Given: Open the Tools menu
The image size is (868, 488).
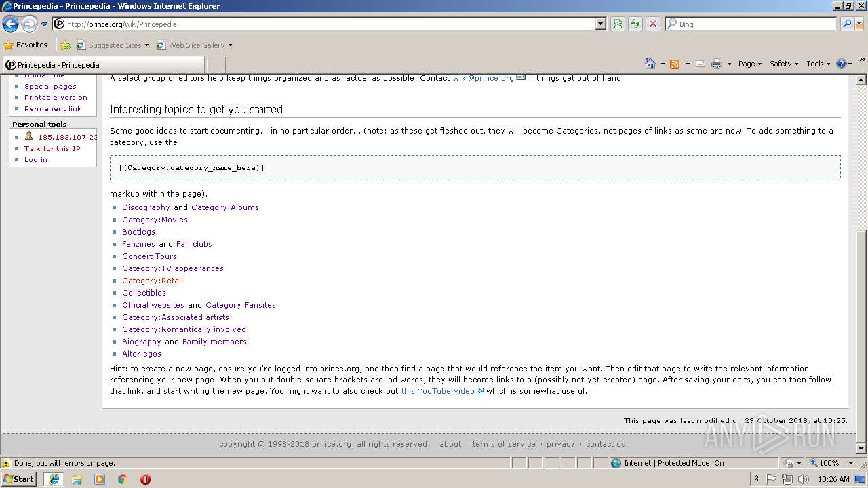Looking at the screenshot, I should 818,64.
